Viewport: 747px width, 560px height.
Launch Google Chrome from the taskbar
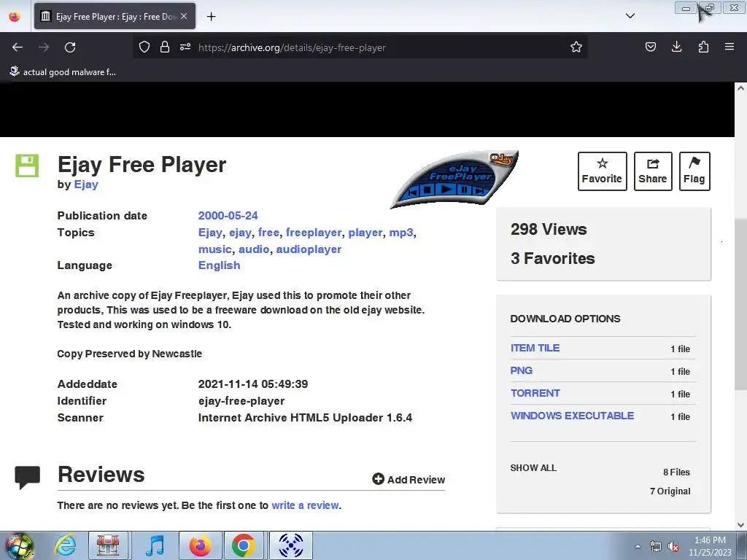coord(244,545)
